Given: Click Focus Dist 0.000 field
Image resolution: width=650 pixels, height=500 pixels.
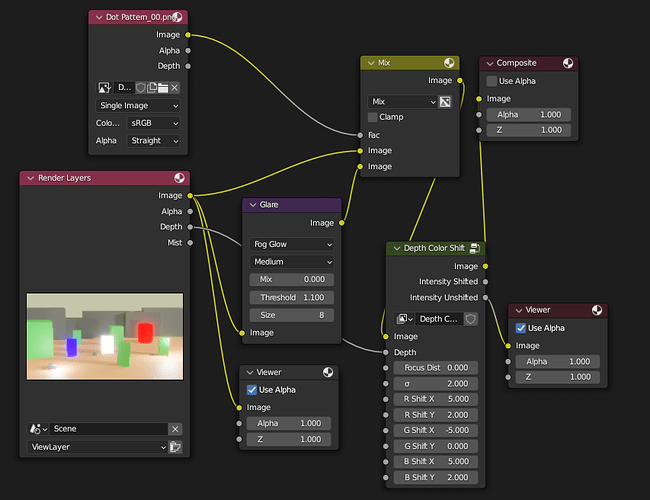Looking at the screenshot, I should pos(436,368).
